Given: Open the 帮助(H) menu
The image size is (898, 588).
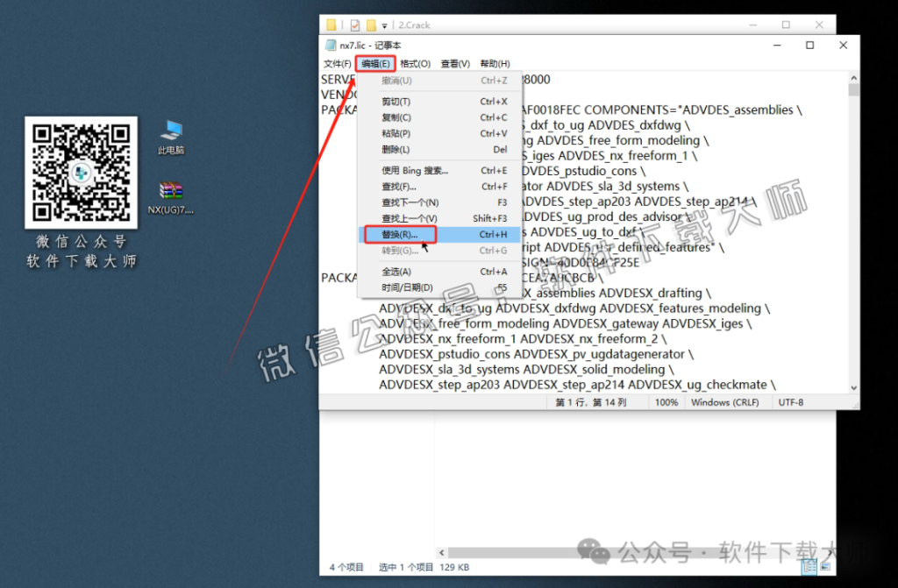Looking at the screenshot, I should point(495,64).
